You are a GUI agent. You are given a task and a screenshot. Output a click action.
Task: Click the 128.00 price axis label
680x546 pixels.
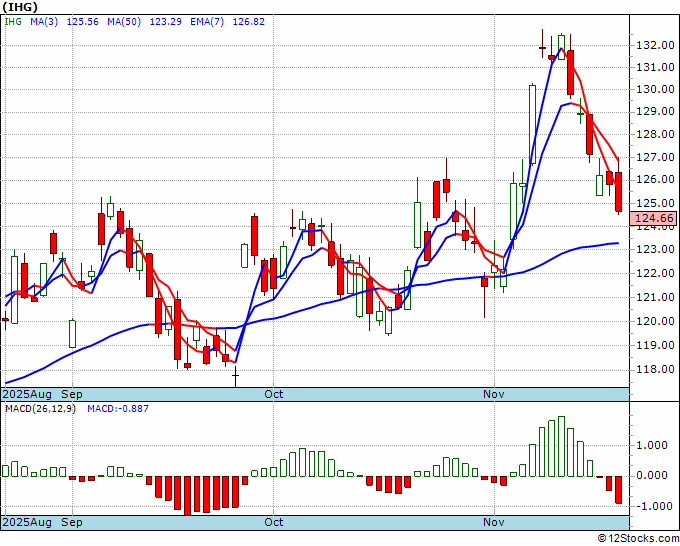(x=655, y=134)
